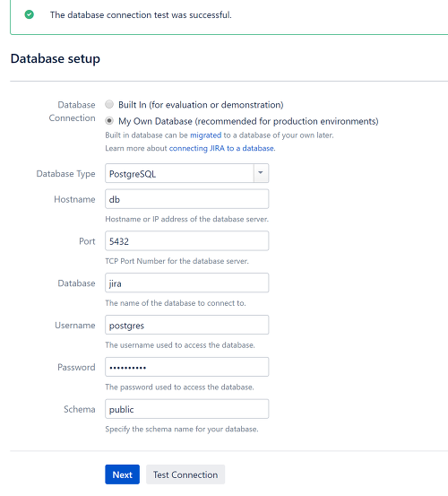Screen dimensions: 448x496
Task: Click the Hostname field containing db
Action: (x=186, y=199)
